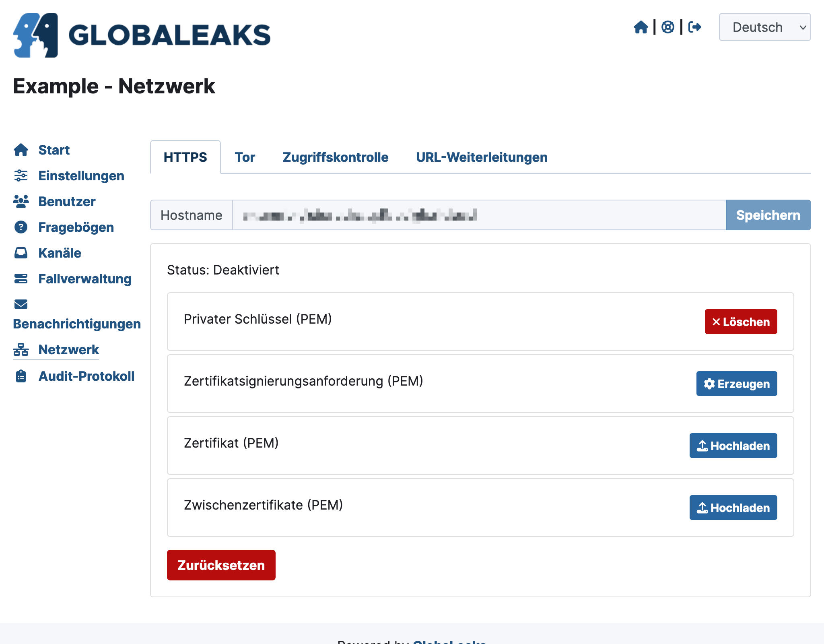The height and width of the screenshot is (644, 824).
Task: Click the Speichern save button
Action: tap(768, 215)
